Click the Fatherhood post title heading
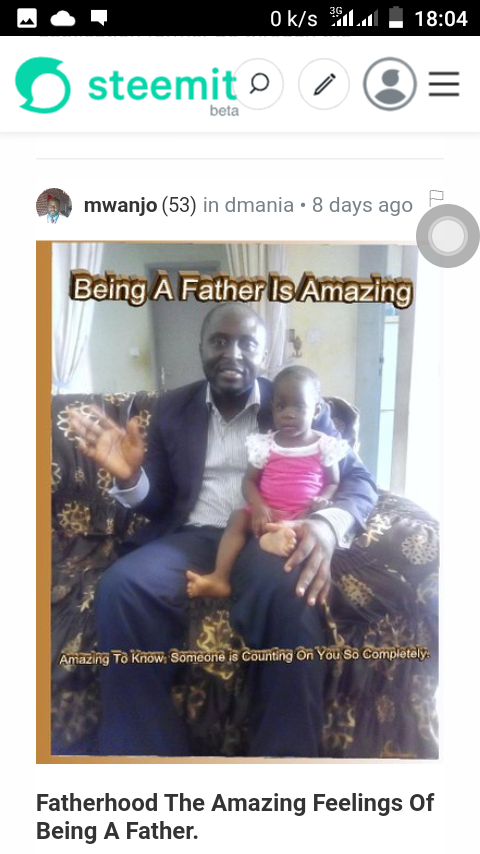This screenshot has width=480, height=854. point(235,816)
